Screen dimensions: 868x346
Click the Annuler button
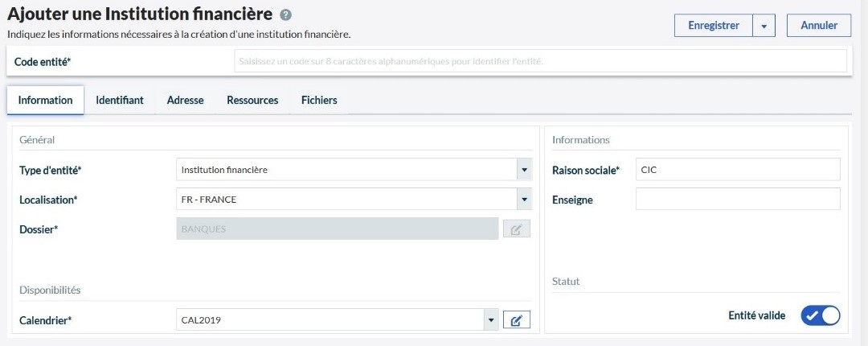819,26
